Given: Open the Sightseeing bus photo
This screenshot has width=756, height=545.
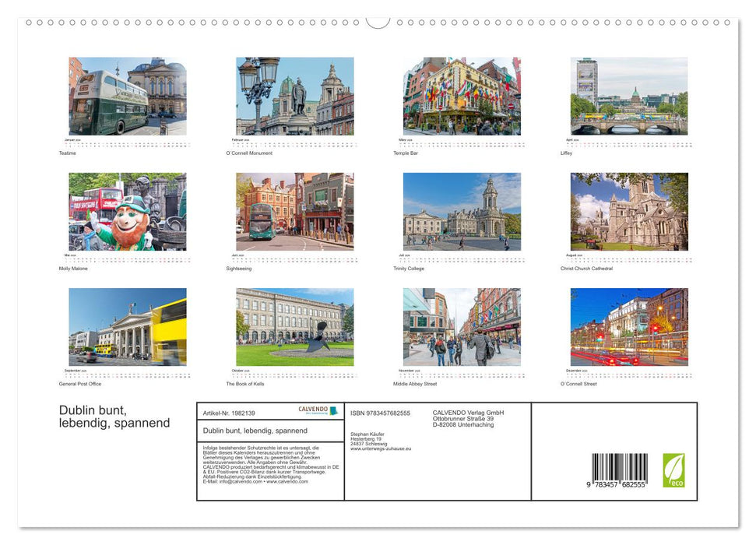Looking at the screenshot, I should (295, 212).
